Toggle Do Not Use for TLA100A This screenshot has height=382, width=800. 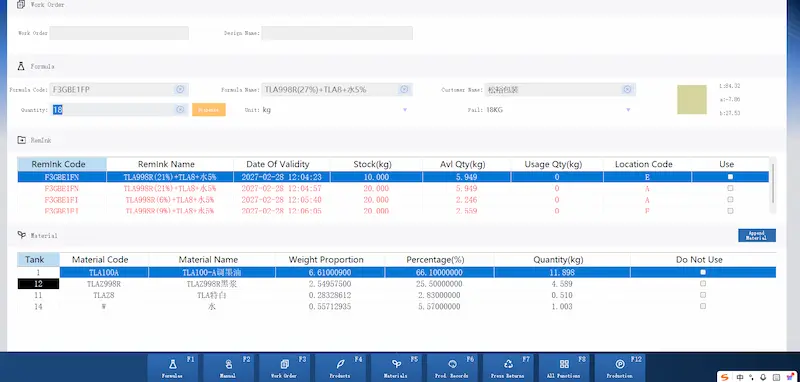[x=703, y=272]
